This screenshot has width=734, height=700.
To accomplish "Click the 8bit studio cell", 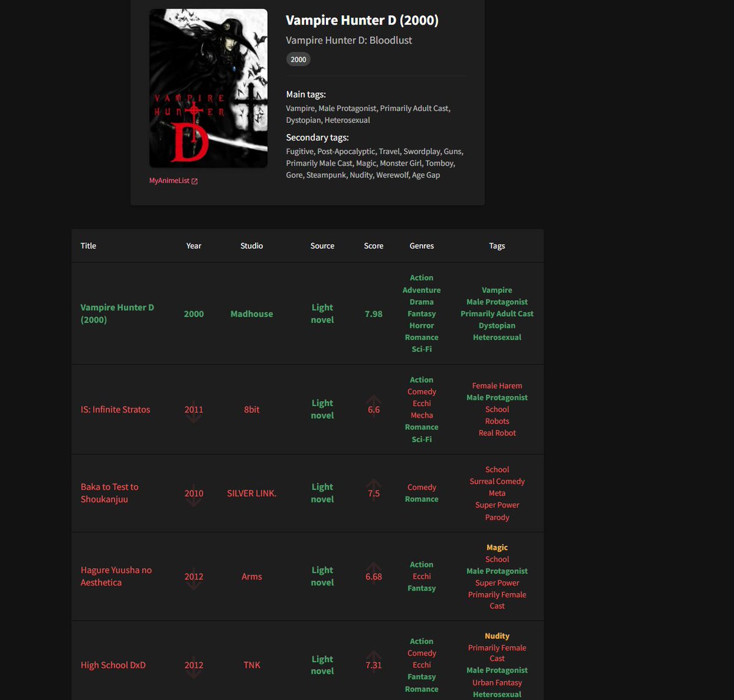I will [251, 410].
